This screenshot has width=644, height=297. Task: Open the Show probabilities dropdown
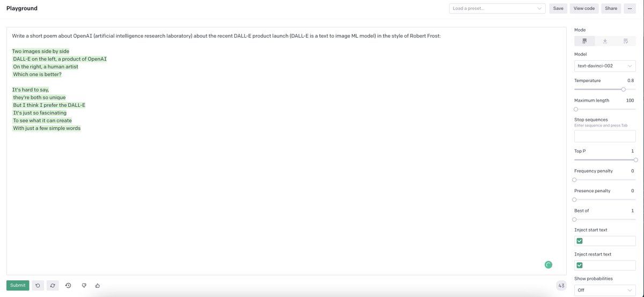coord(605,290)
